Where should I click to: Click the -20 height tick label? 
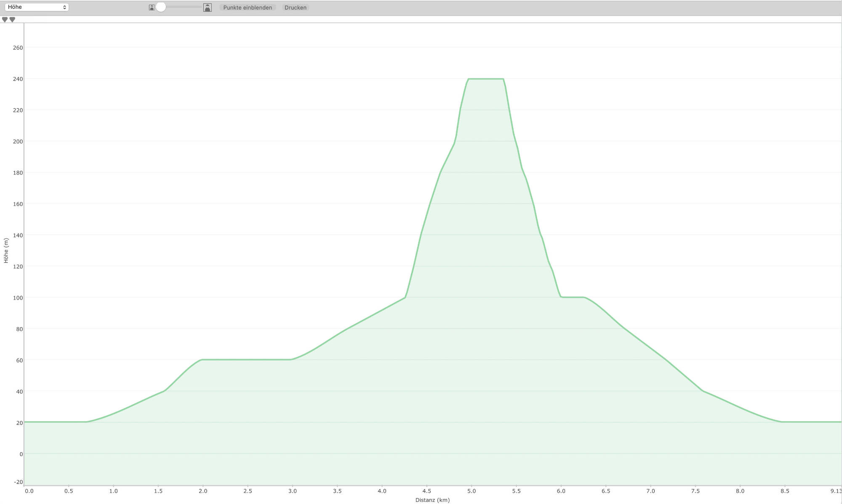pos(18,482)
